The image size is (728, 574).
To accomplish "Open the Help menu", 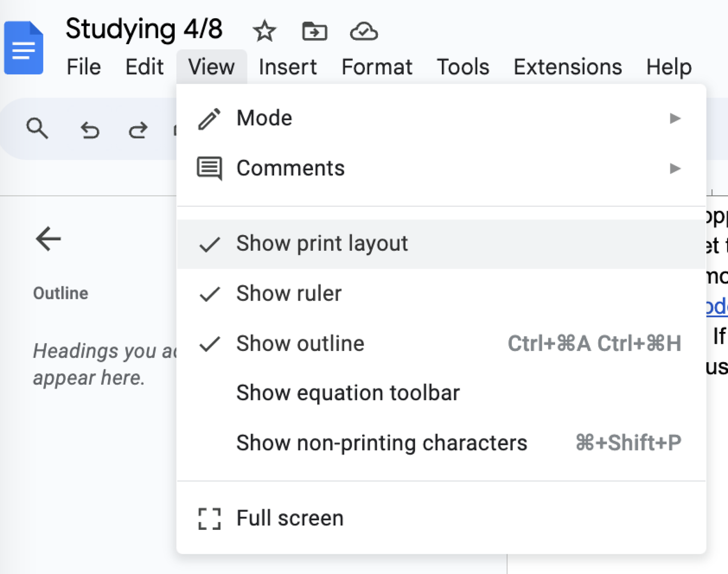I will 669,67.
